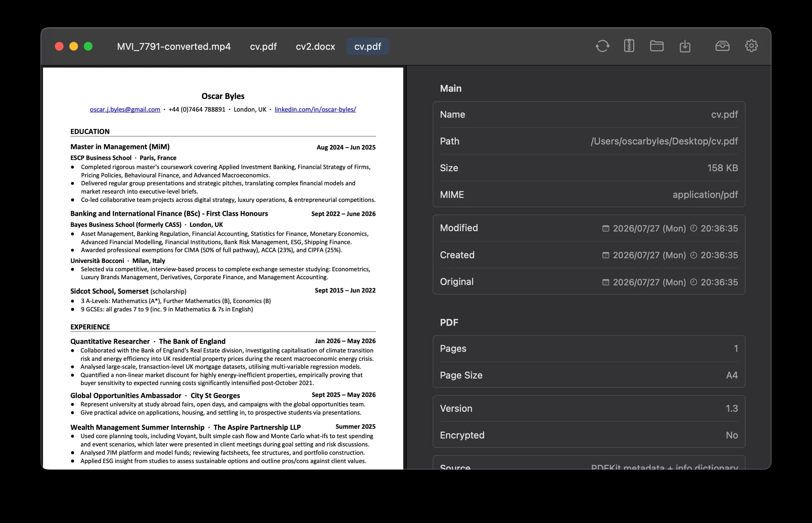This screenshot has height=523, width=812.
Task: Click clock icon in Modified row
Action: click(694, 228)
